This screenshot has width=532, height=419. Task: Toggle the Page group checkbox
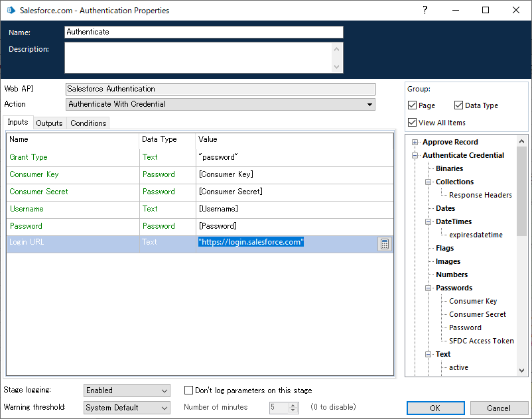click(x=413, y=105)
